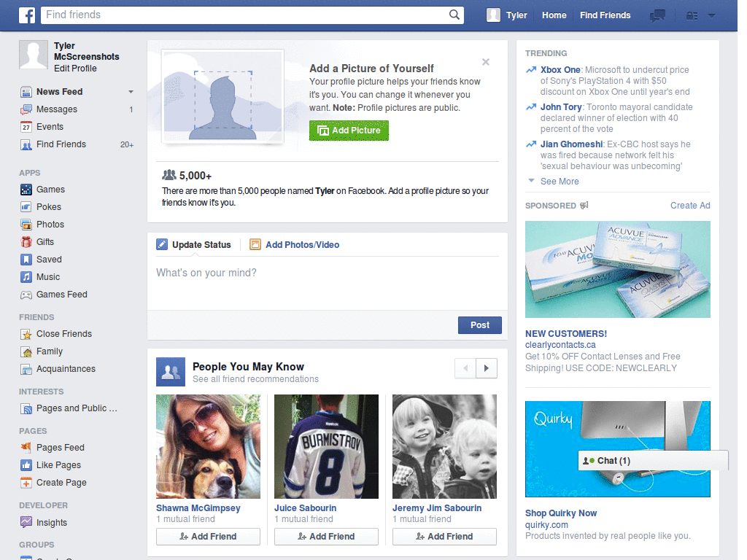747x560 pixels.
Task: Click Edit Profile under your name
Action: (75, 69)
